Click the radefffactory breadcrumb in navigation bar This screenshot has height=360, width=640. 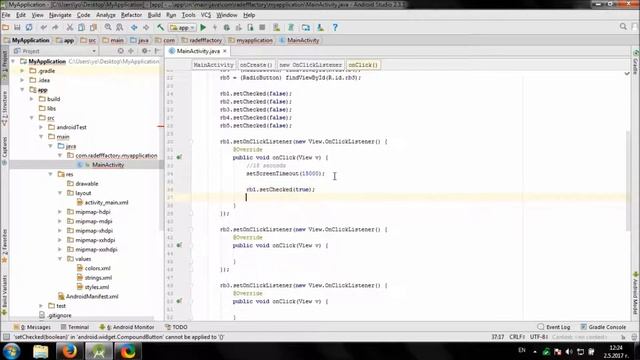pyautogui.click(x=203, y=40)
